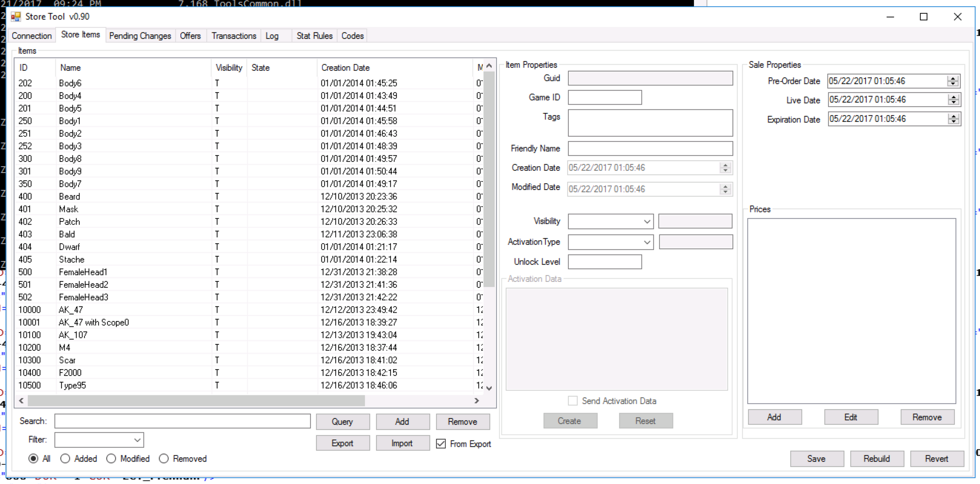Click the Live Date spinner arrows

pos(954,100)
